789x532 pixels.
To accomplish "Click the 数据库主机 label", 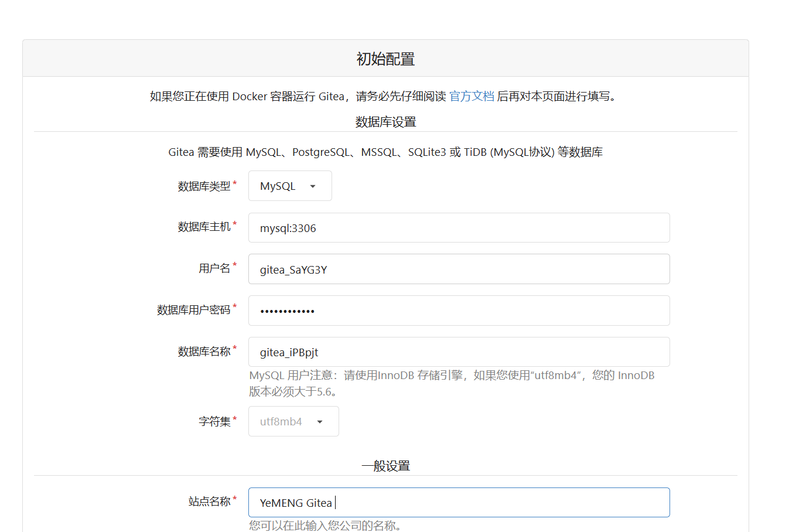I will (204, 227).
